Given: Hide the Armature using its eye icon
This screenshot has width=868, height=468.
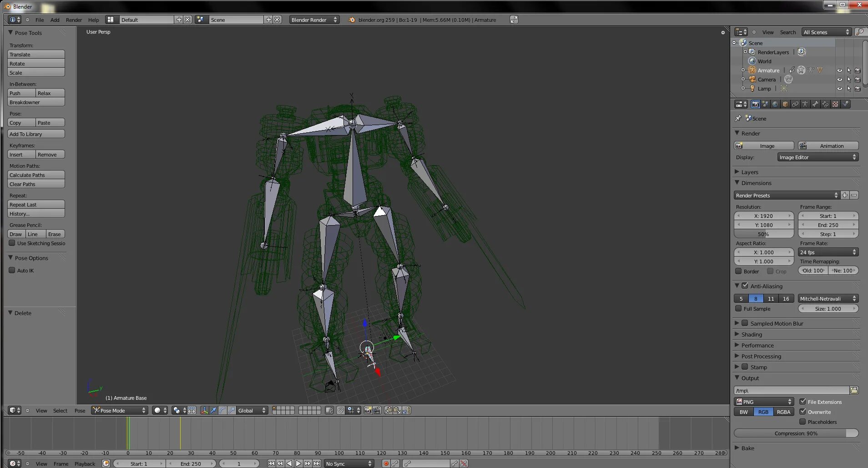Looking at the screenshot, I should pyautogui.click(x=839, y=70).
